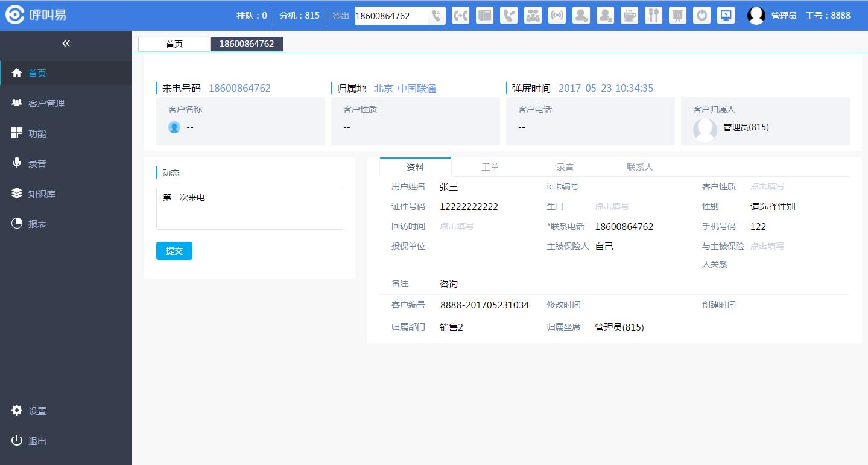Open 客户管理 in the sidebar
This screenshot has height=465, width=868.
click(x=66, y=103)
